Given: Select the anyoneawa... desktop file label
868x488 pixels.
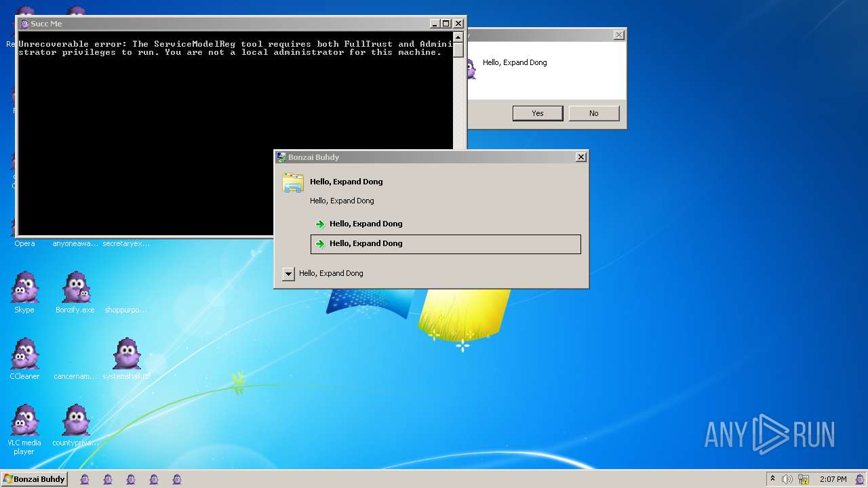Looking at the screenshot, I should 75,243.
